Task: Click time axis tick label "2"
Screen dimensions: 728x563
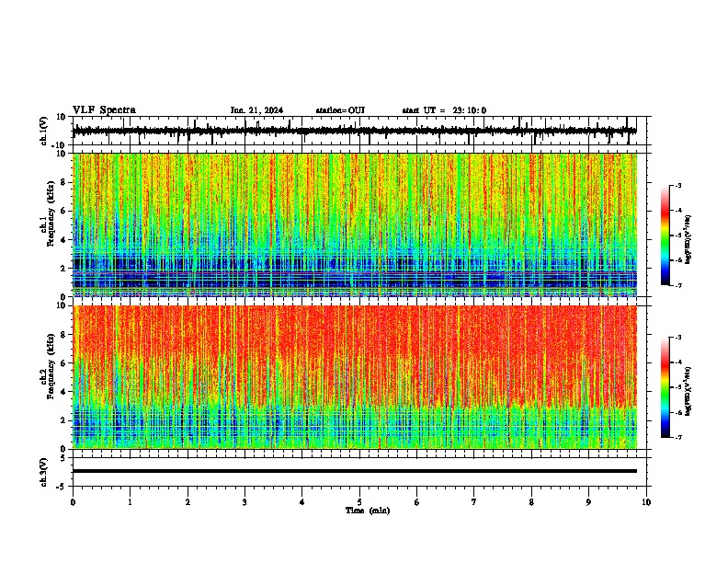Action: point(188,502)
